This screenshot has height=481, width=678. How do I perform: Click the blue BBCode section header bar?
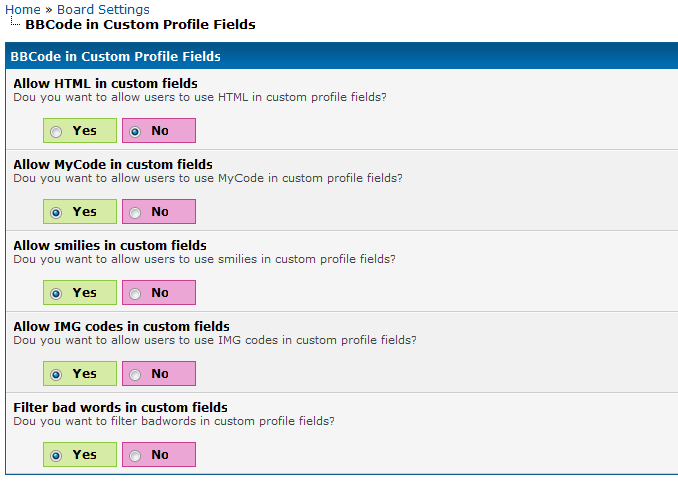point(340,56)
